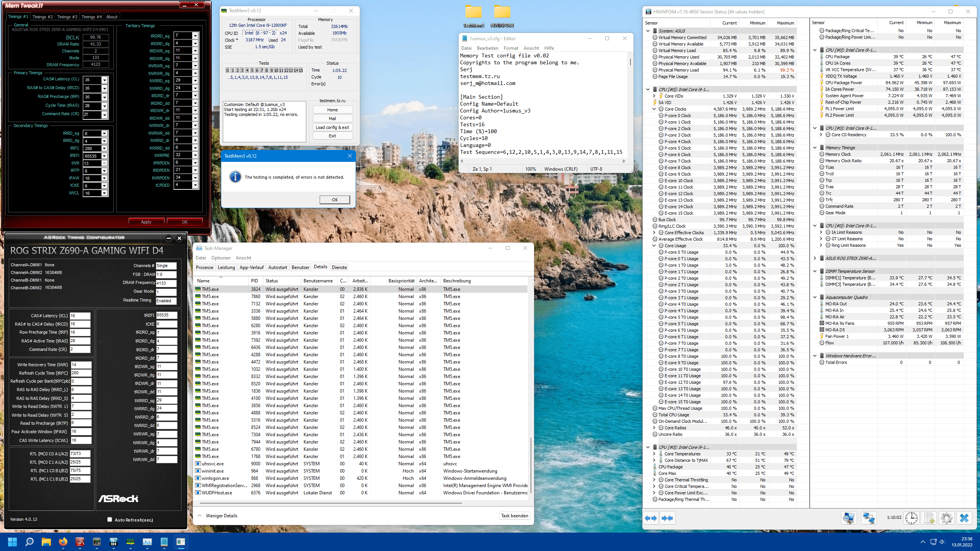Open About tab in MemTweakIt
Image resolution: width=980 pixels, height=551 pixels.
[x=112, y=17]
